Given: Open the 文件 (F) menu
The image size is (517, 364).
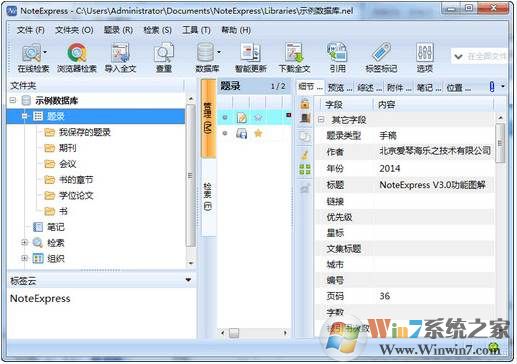Looking at the screenshot, I should tap(30, 30).
